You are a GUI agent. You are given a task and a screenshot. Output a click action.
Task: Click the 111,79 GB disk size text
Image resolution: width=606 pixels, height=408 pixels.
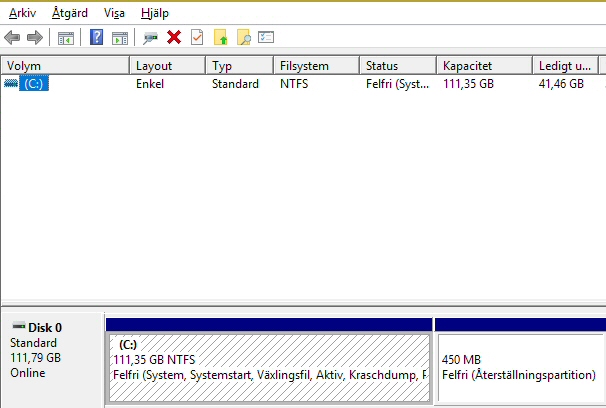pyautogui.click(x=35, y=358)
